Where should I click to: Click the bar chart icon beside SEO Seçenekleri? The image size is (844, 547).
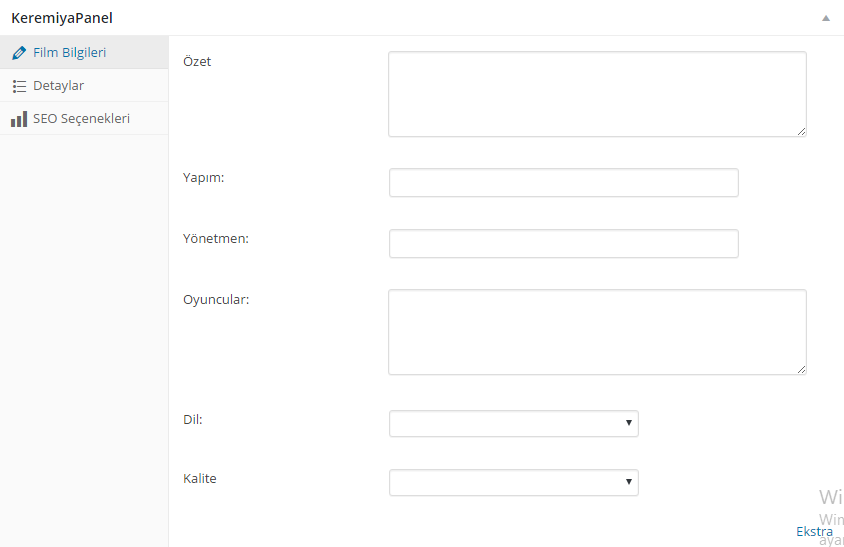tap(19, 119)
